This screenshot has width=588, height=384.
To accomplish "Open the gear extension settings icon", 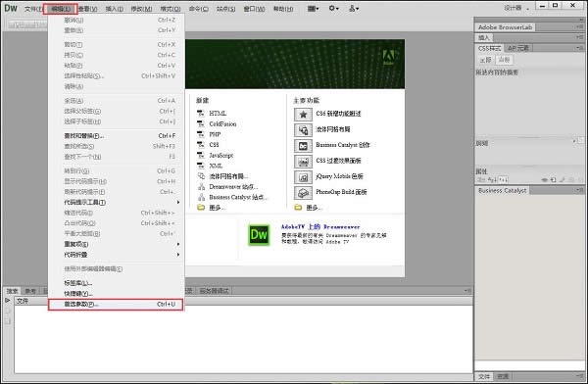I will (333, 8).
